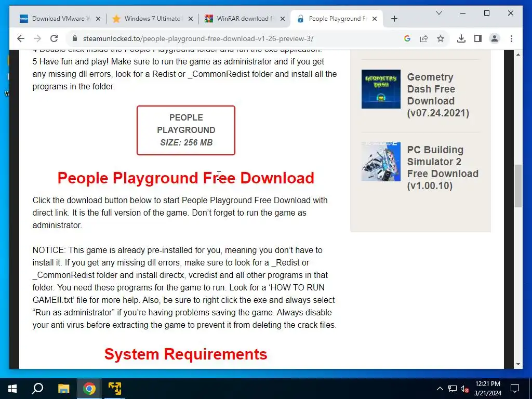
Task: Open Chrome's three-dot menu
Action: point(511,38)
